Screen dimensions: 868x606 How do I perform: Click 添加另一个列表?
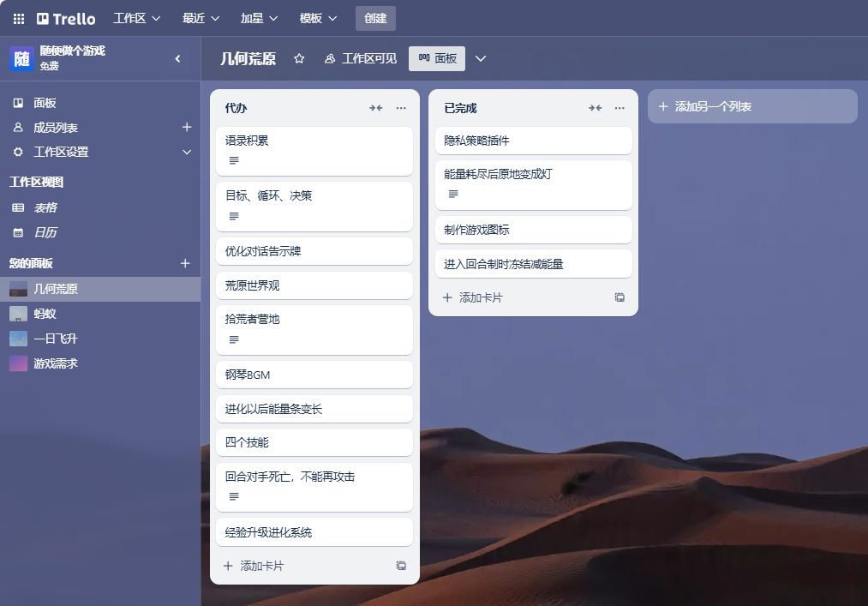752,106
